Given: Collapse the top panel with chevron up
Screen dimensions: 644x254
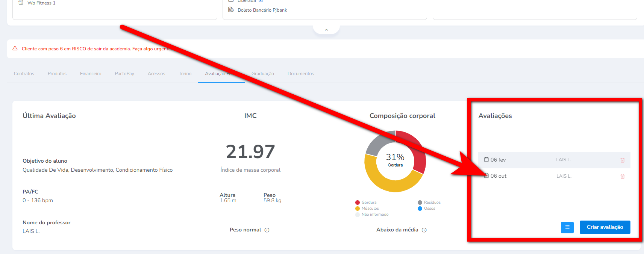Looking at the screenshot, I should 326,30.
